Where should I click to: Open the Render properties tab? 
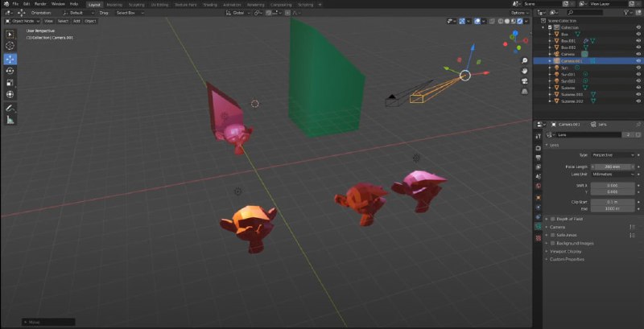539,148
